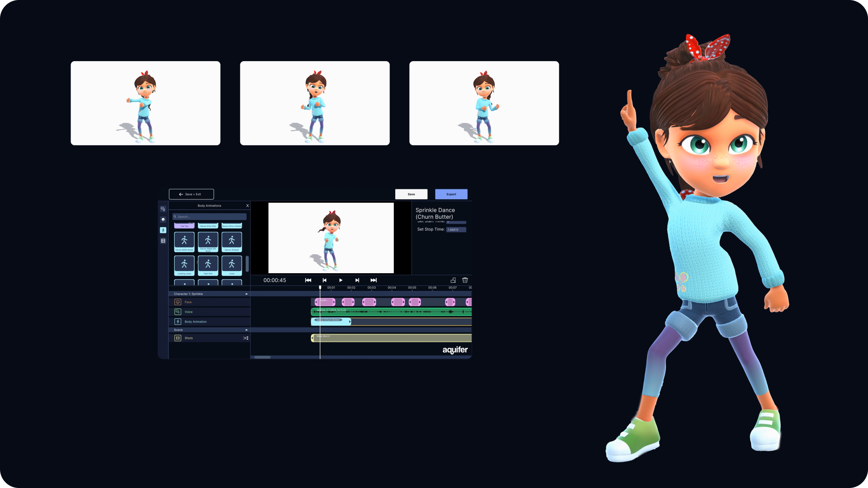Screen dimensions: 868x488
Task: Collapse the Character 1: Sprinkle section
Action: pyautogui.click(x=246, y=294)
